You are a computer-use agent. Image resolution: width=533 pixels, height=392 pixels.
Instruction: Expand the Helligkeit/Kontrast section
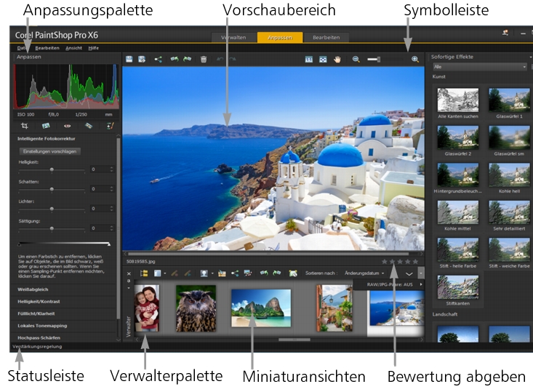[x=42, y=302]
